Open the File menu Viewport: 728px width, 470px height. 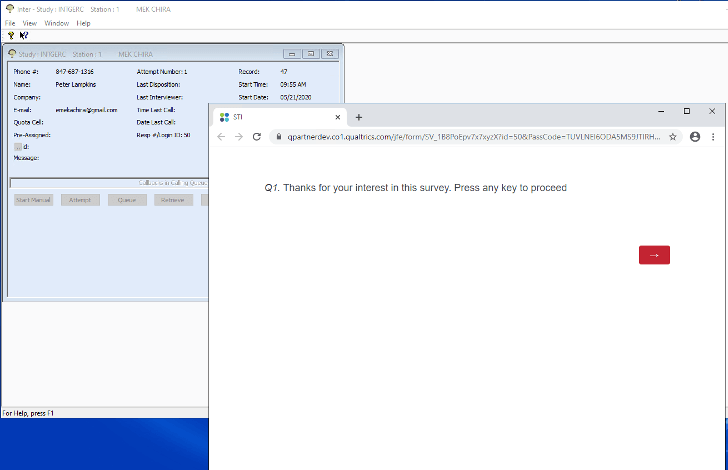10,23
